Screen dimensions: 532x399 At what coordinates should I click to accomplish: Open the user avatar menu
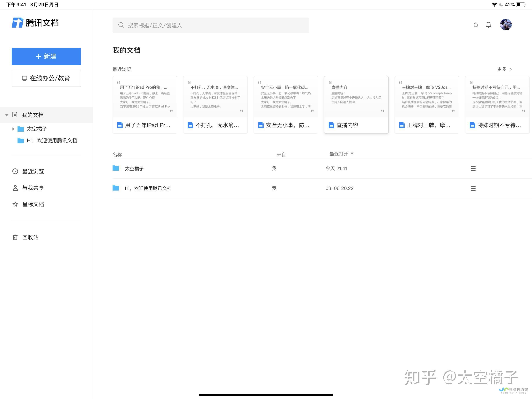(506, 25)
